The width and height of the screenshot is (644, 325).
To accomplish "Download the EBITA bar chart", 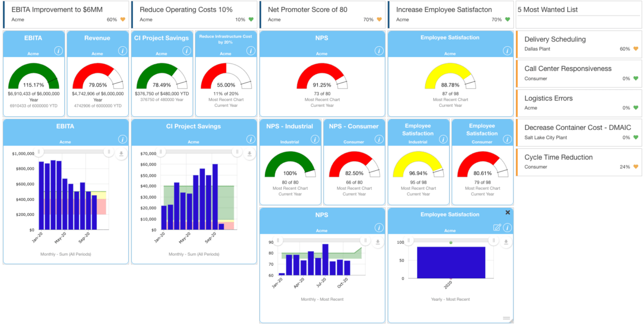I will tap(122, 154).
